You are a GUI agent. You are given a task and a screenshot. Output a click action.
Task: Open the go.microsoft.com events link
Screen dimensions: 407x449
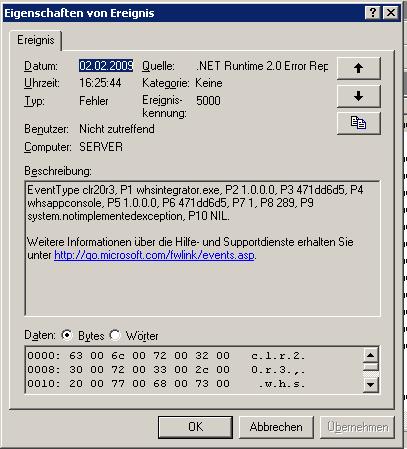pos(154,255)
